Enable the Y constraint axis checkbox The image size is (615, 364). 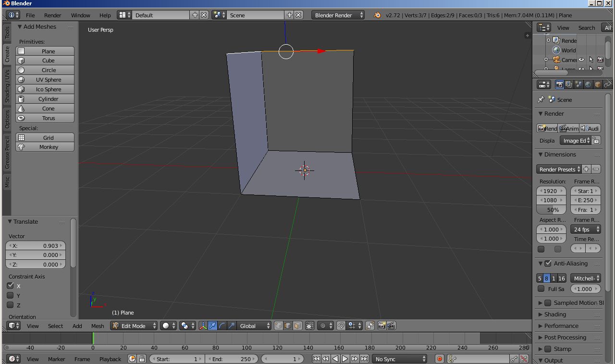pos(10,296)
